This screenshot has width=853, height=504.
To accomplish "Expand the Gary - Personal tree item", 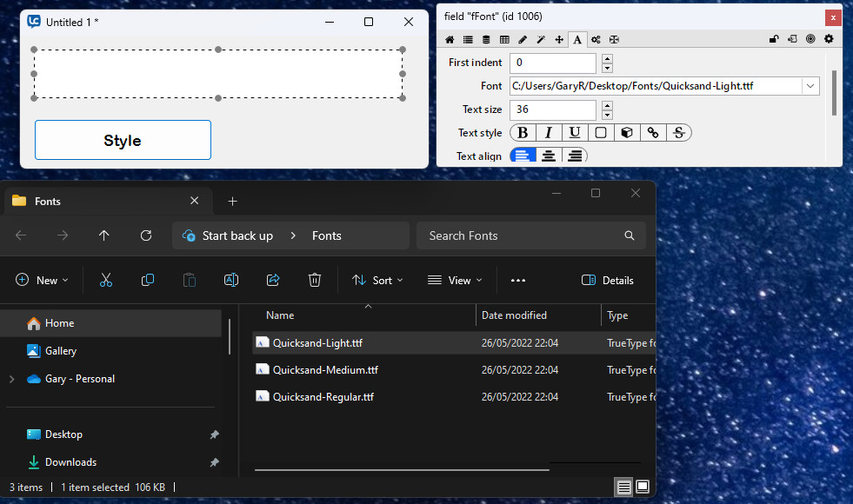I will (x=12, y=379).
